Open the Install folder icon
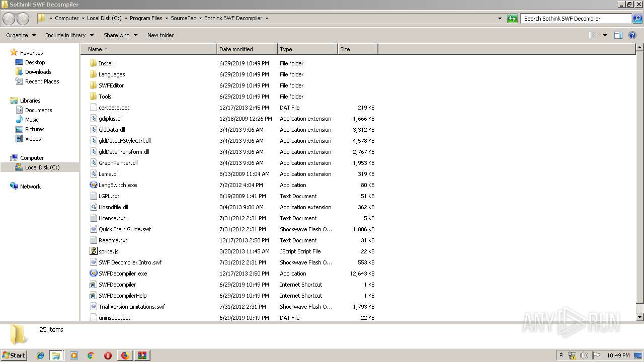This screenshot has height=362, width=644. coord(93,63)
